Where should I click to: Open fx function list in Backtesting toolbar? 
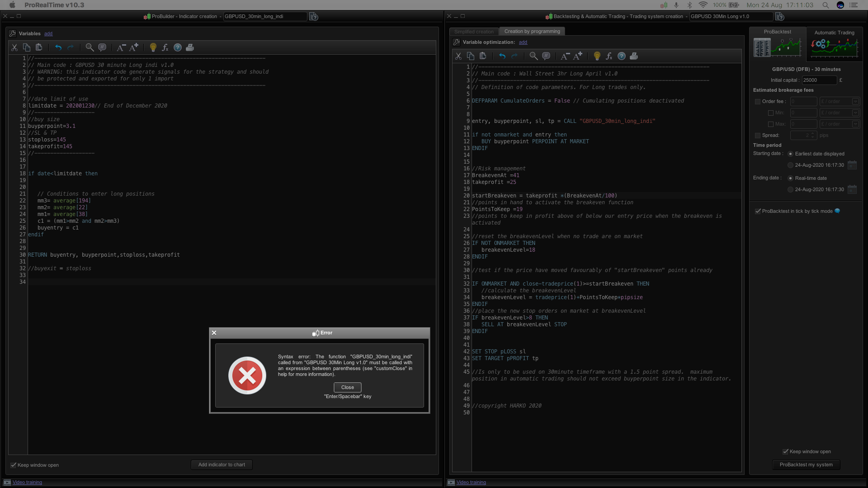tap(609, 56)
